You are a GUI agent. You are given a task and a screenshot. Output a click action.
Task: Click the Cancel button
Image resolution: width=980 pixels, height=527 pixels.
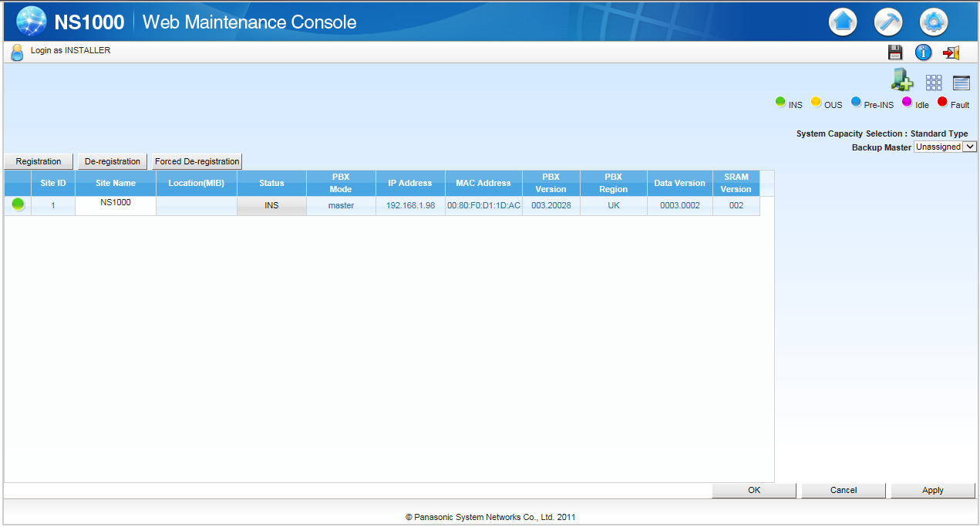[844, 490]
